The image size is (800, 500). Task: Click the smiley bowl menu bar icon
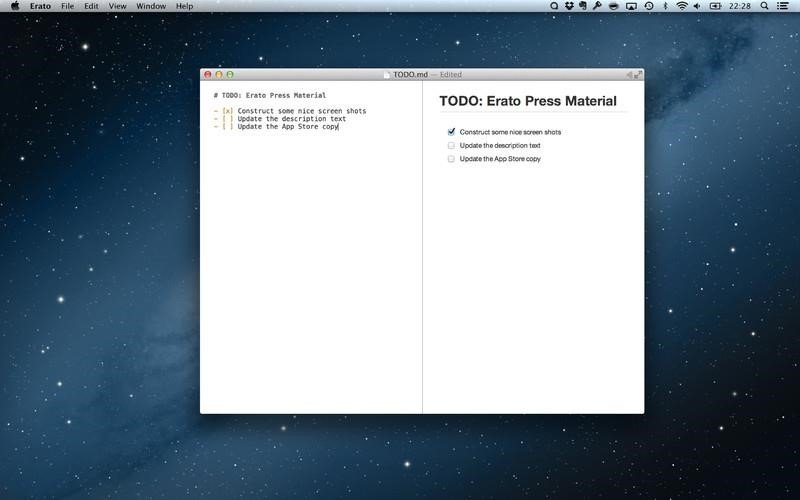click(x=614, y=6)
